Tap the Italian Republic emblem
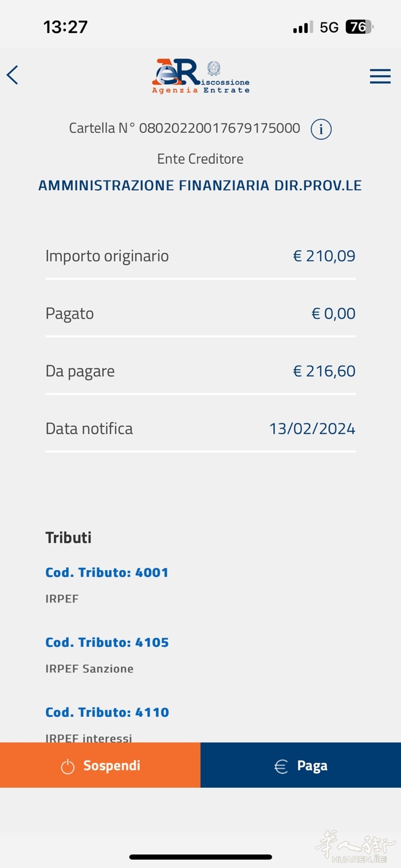401x868 pixels. [x=214, y=68]
